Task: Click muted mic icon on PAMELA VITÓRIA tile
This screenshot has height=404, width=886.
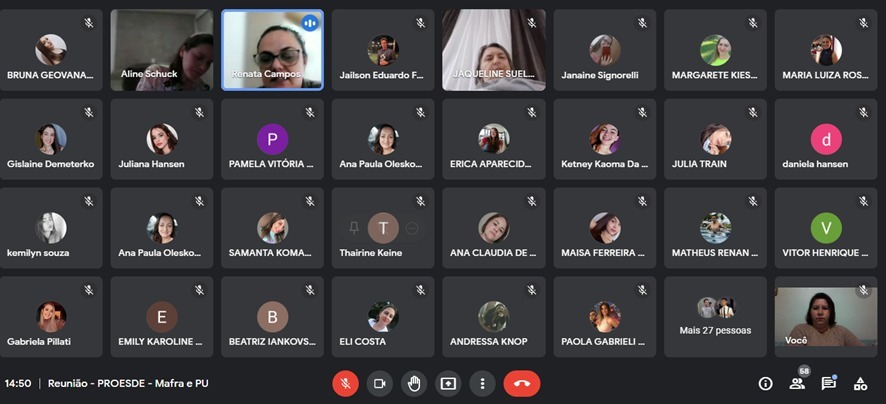Action: tap(310, 112)
